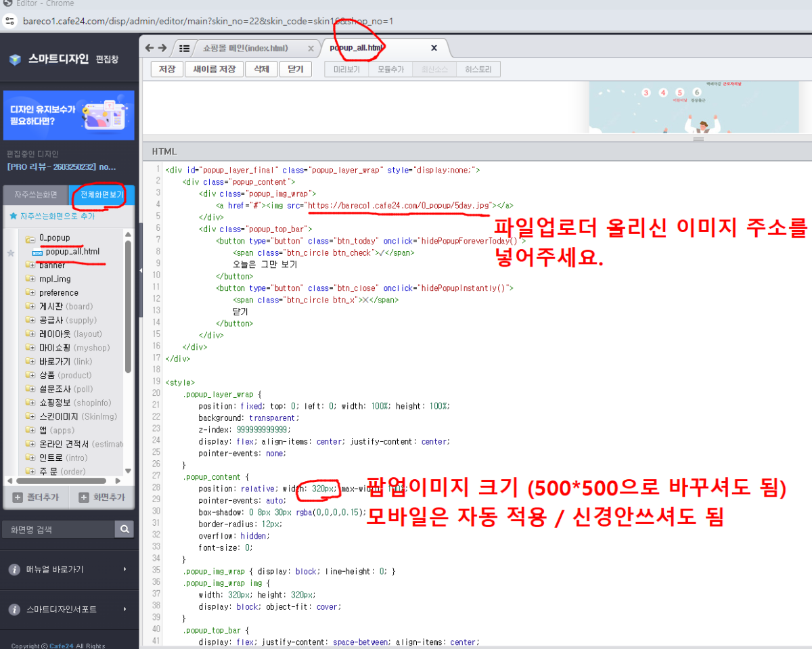Expand the 게시판 (board) folder
The width and height of the screenshot is (812, 649).
30,307
